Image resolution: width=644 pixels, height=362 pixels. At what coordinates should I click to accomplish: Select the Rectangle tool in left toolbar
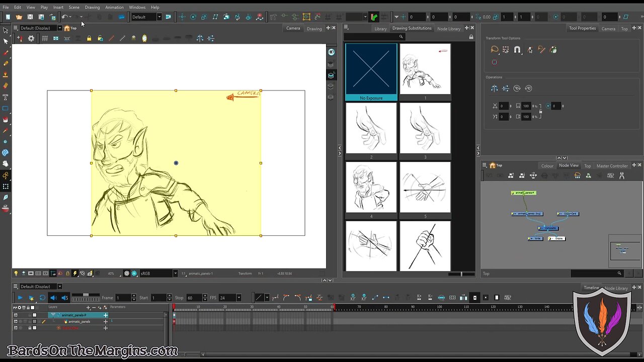pos(6,108)
